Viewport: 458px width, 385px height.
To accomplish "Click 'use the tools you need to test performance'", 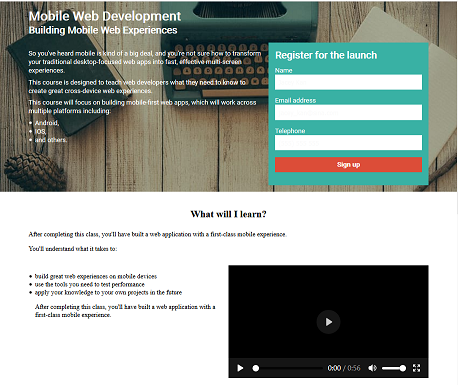I will click(90, 284).
